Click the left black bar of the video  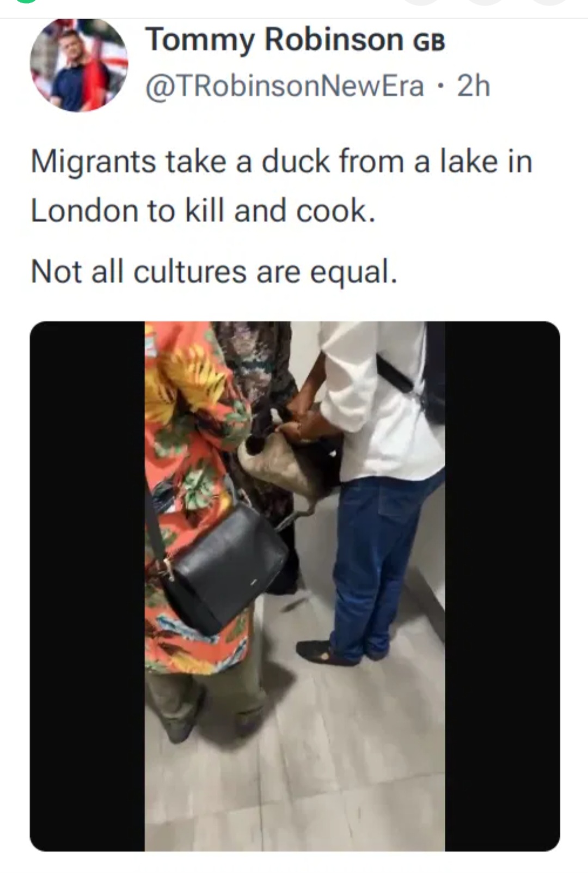87,586
